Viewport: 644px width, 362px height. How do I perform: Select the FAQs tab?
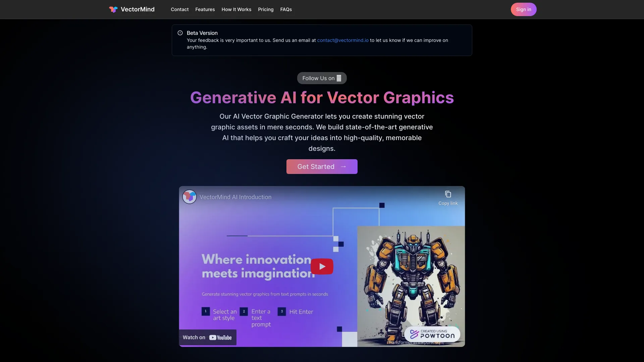(286, 9)
